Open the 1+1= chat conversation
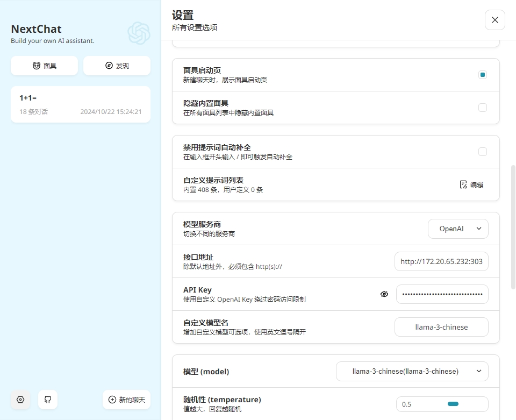Screen dimensions: 516x420 pyautogui.click(x=81, y=104)
